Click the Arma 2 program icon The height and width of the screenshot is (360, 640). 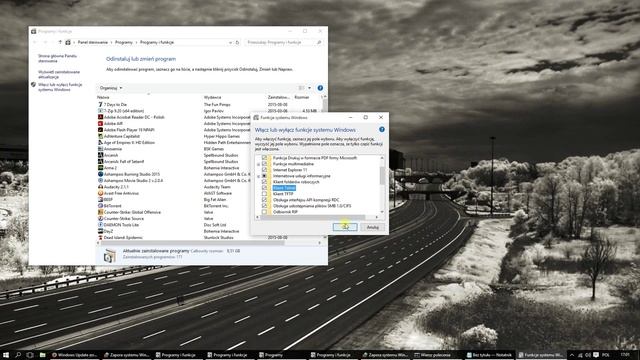[x=100, y=168]
